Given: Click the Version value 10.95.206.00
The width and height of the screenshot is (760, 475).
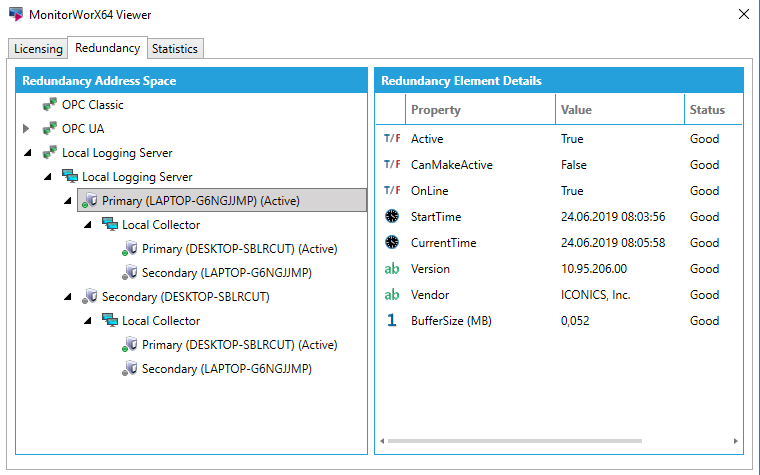Looking at the screenshot, I should pos(594,269).
